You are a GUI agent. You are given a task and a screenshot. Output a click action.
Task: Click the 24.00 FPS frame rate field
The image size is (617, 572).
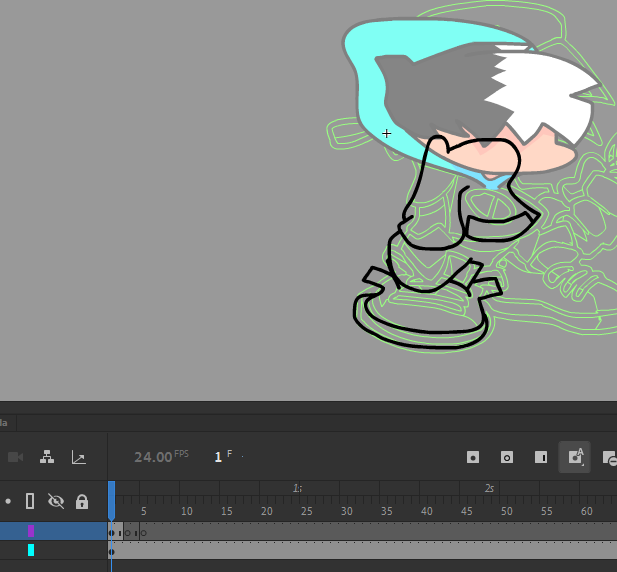pyautogui.click(x=161, y=457)
